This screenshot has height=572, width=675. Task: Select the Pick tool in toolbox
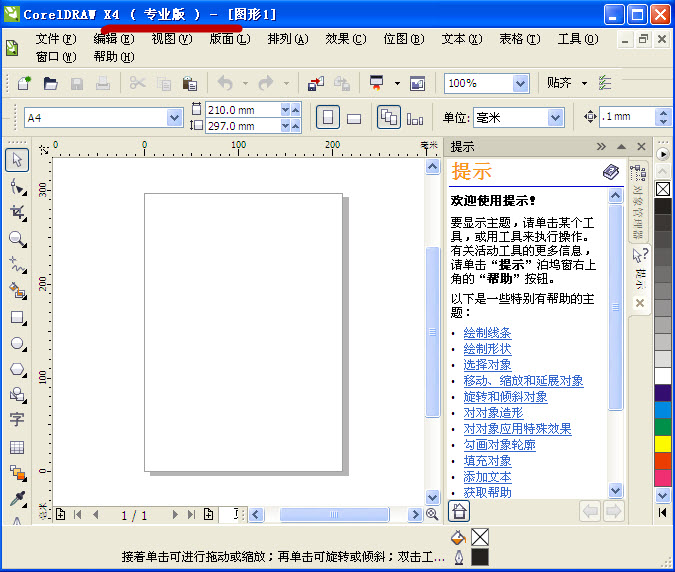17,160
